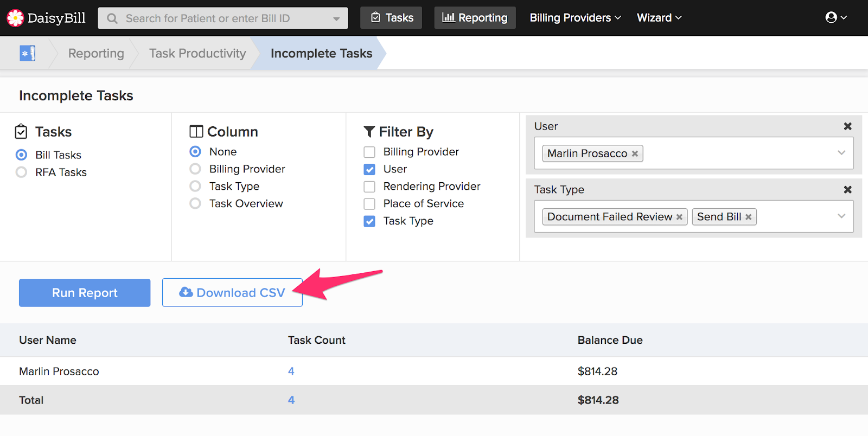Viewport: 868px width, 436px height.
Task: Choose Task Overview column option
Action: click(x=195, y=204)
